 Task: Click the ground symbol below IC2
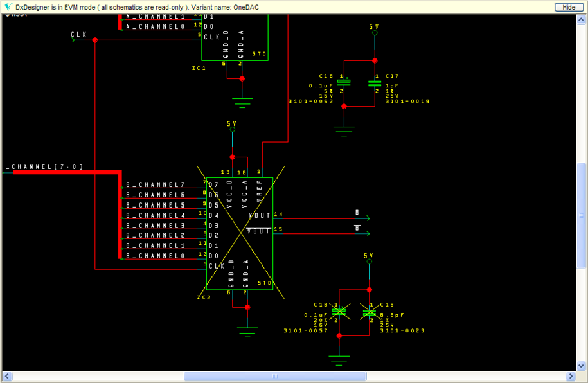point(246,332)
